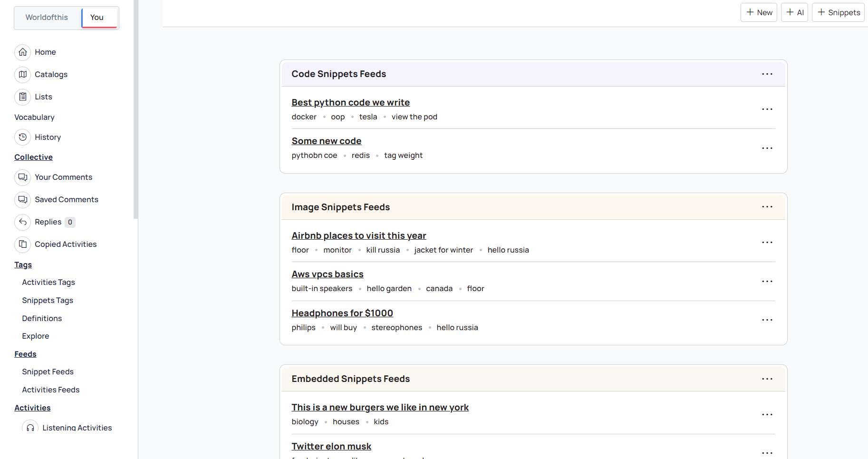Open Best python code we write

pos(350,103)
